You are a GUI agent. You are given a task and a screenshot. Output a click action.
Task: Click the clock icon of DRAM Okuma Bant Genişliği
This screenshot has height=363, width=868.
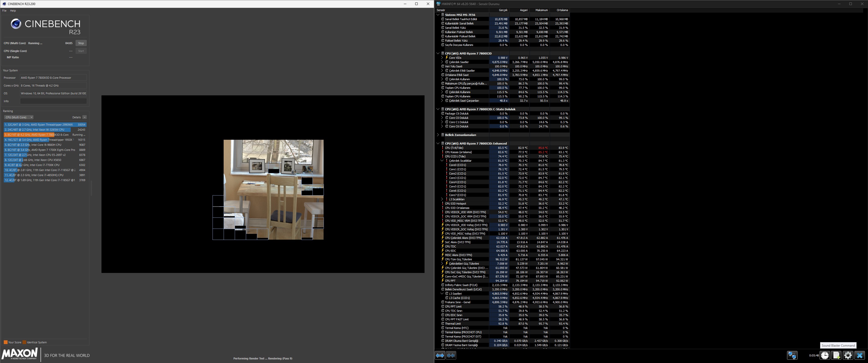point(443,341)
